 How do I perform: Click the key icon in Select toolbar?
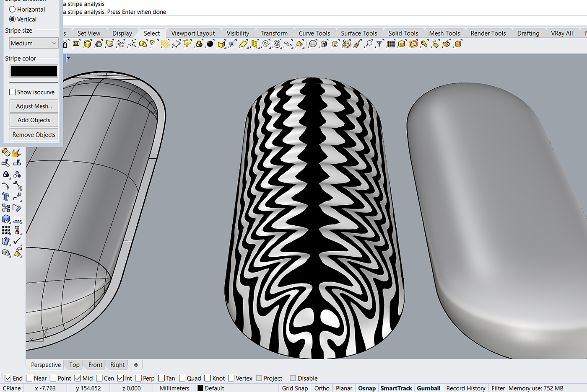(x=424, y=44)
